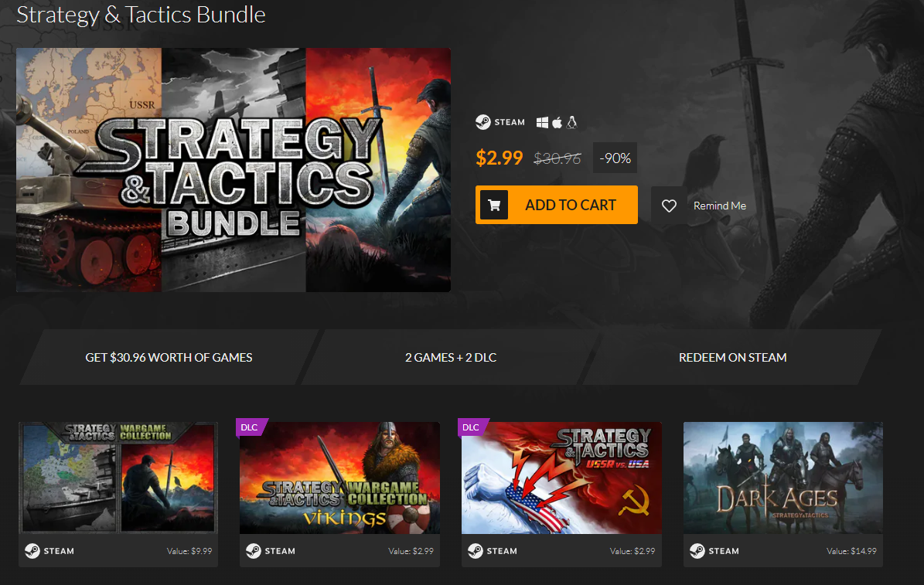Screen dimensions: 924x585
Task: Open the Wargame Collection game thumbnail
Action: click(x=118, y=478)
